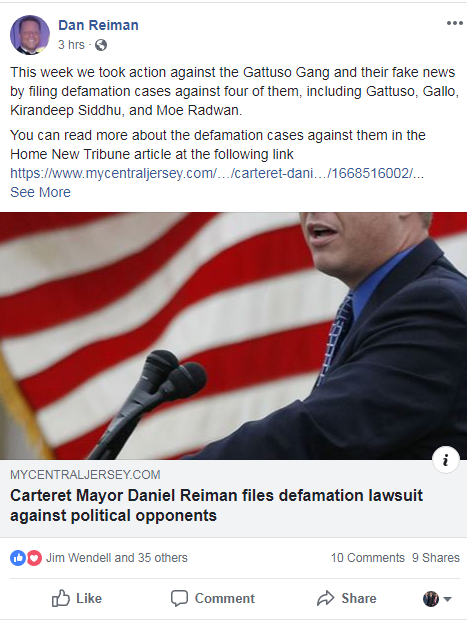The width and height of the screenshot is (467, 630).
Task: Open the mycentraljersey.com URL in post
Action: pos(217,173)
